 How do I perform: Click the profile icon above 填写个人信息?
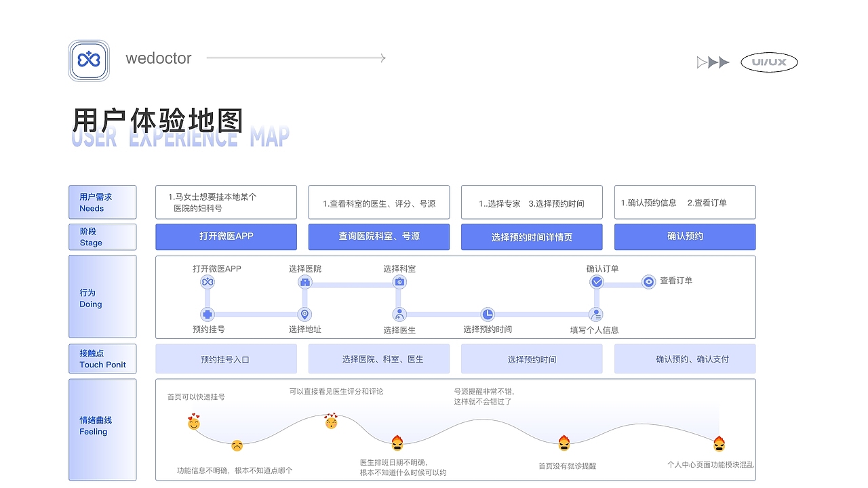(596, 314)
